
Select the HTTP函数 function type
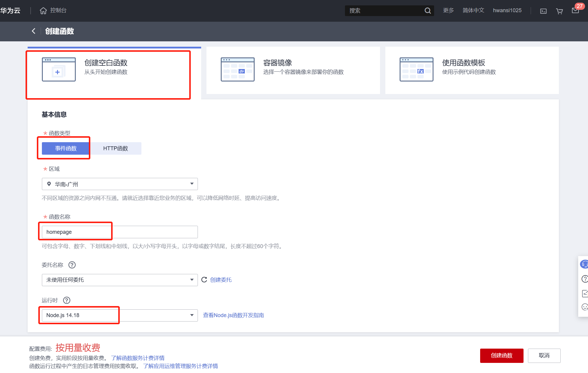pyautogui.click(x=115, y=148)
